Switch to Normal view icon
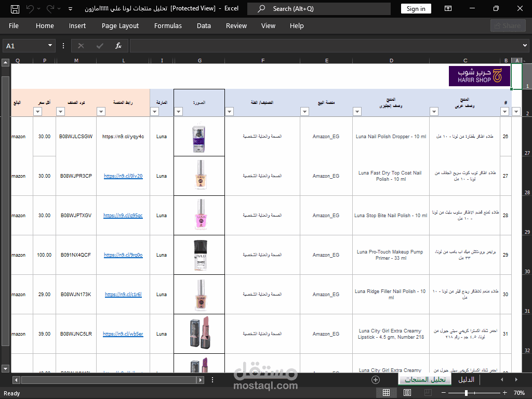 386,393
